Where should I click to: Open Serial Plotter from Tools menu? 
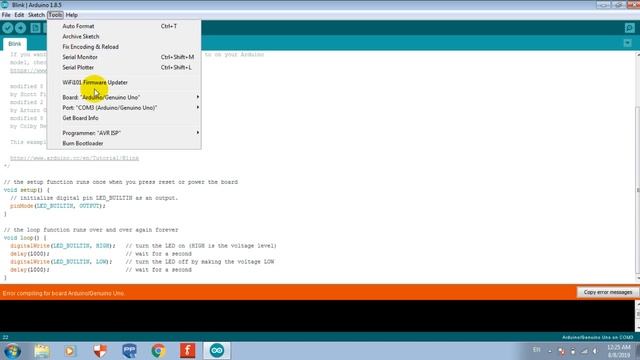click(x=124, y=67)
